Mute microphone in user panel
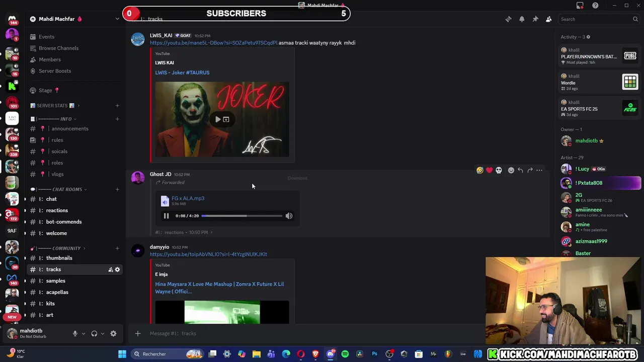The height and width of the screenshot is (362, 644). (x=75, y=333)
